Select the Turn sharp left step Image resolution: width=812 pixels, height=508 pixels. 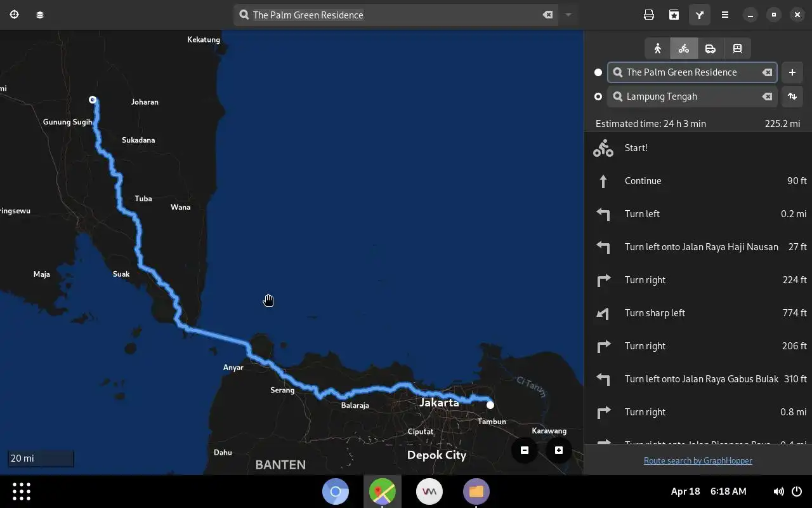pyautogui.click(x=698, y=313)
